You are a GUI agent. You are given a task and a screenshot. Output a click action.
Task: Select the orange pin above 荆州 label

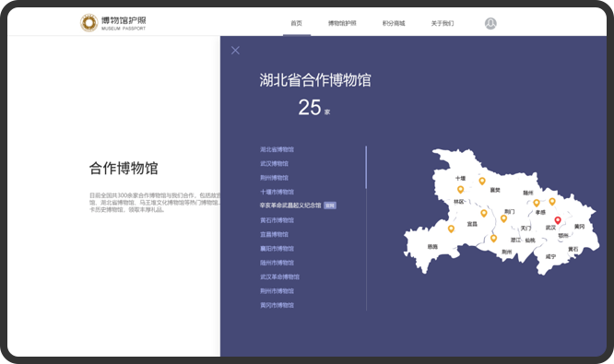click(494, 238)
